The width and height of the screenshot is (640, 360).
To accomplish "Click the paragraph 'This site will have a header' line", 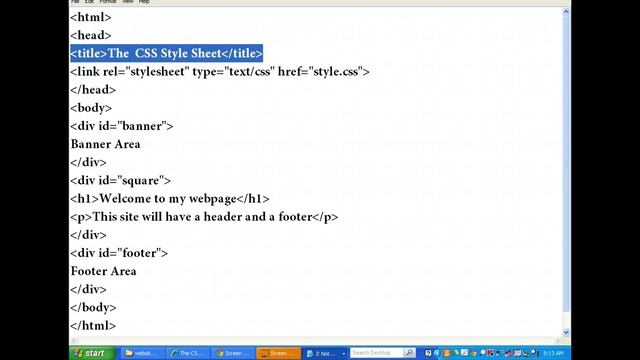I will 204,217.
